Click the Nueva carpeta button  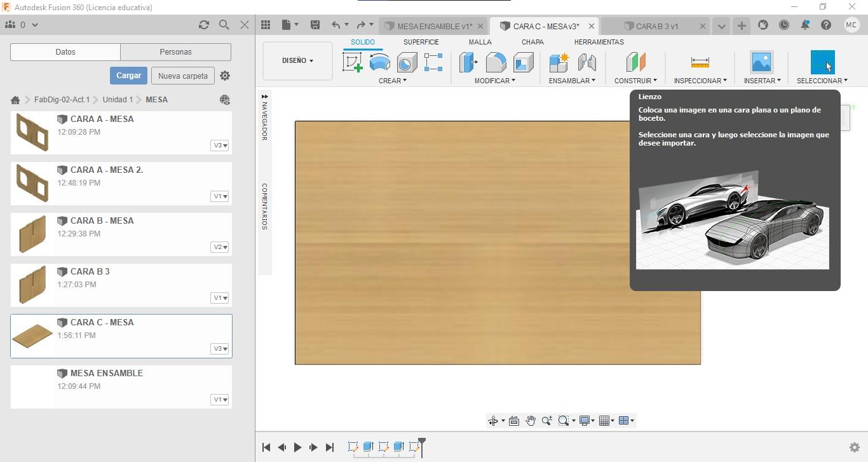click(182, 76)
